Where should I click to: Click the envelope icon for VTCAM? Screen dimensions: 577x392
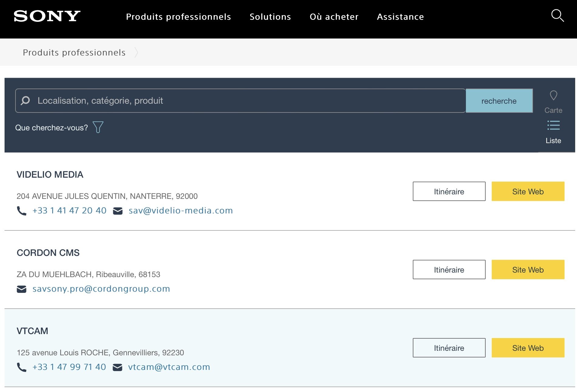[117, 367]
